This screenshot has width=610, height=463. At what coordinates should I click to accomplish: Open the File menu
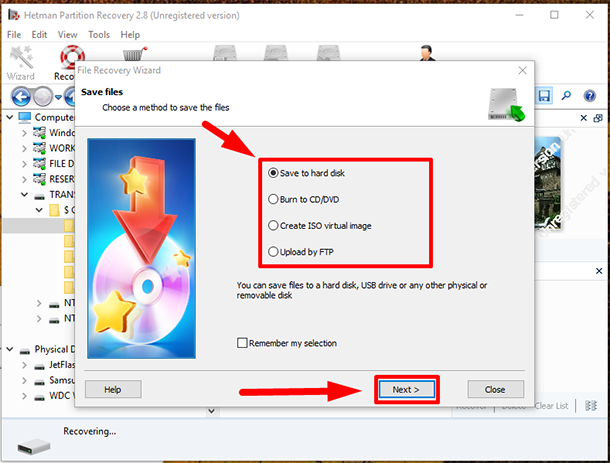14,35
